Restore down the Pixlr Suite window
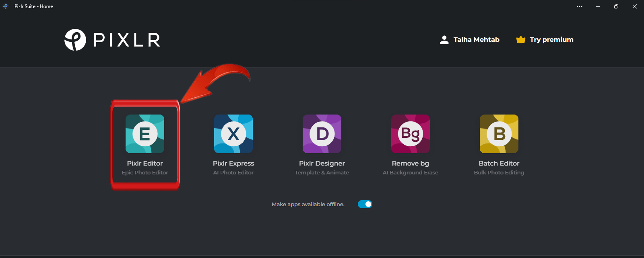Image resolution: width=644 pixels, height=258 pixels. pos(616,6)
